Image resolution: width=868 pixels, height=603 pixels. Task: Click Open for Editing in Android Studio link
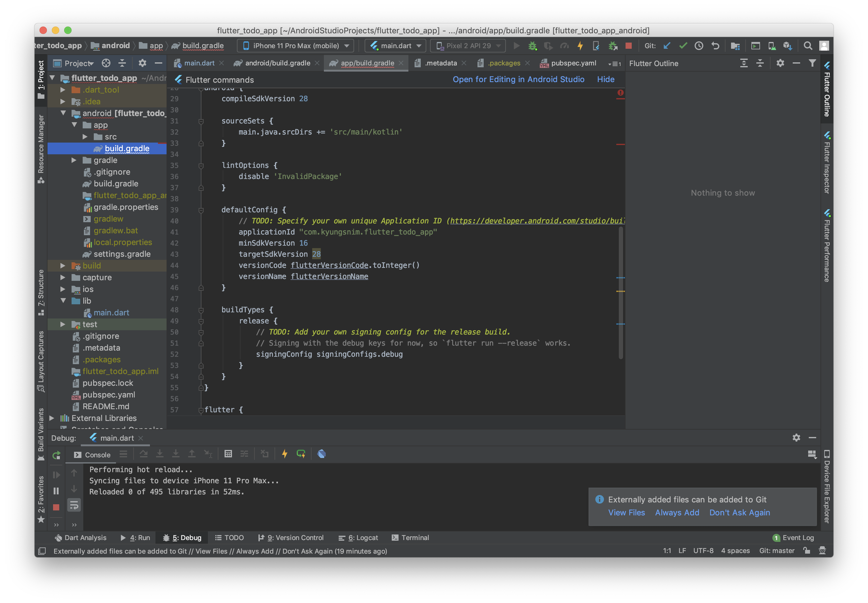(518, 79)
